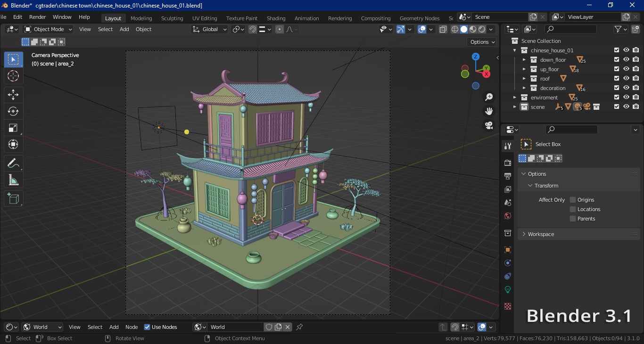Open the Texture properties tab
This screenshot has height=344, width=644.
coord(508,306)
